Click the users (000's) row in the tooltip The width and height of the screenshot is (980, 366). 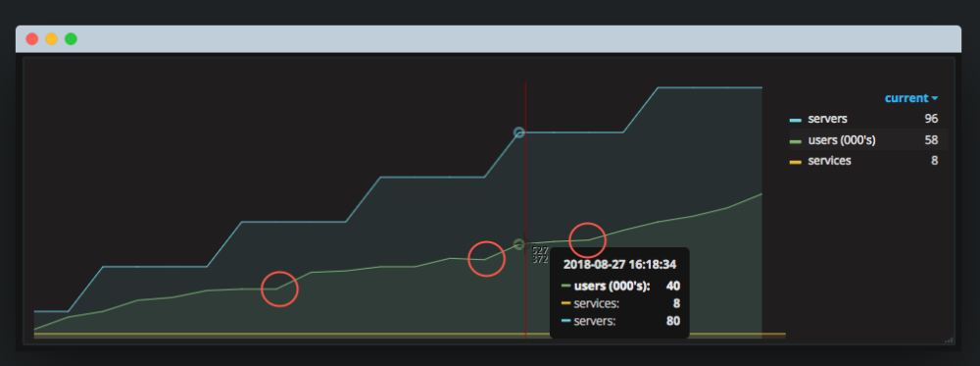(620, 286)
